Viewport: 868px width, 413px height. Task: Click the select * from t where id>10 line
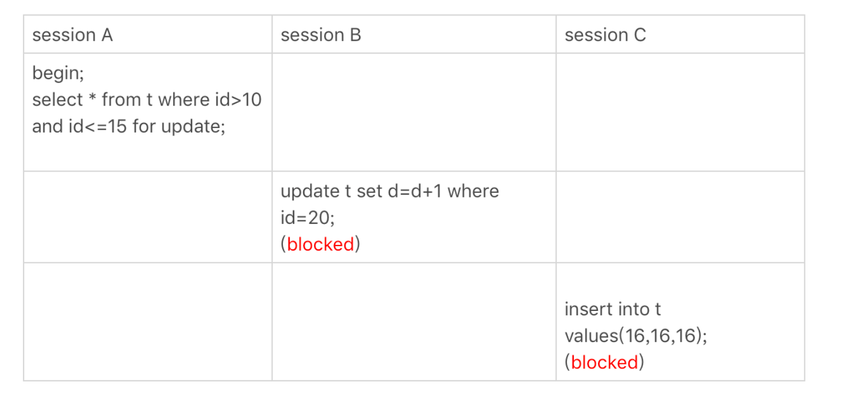coord(147,100)
